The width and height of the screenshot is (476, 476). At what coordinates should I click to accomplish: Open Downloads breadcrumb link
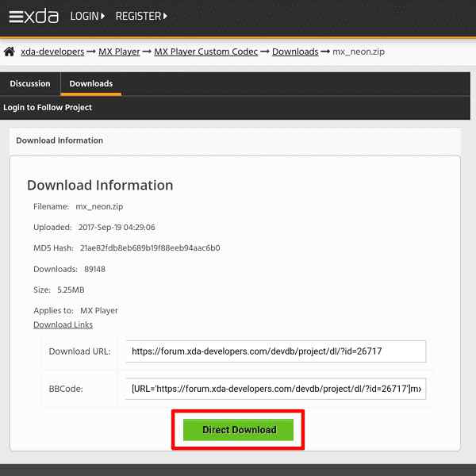tap(295, 52)
